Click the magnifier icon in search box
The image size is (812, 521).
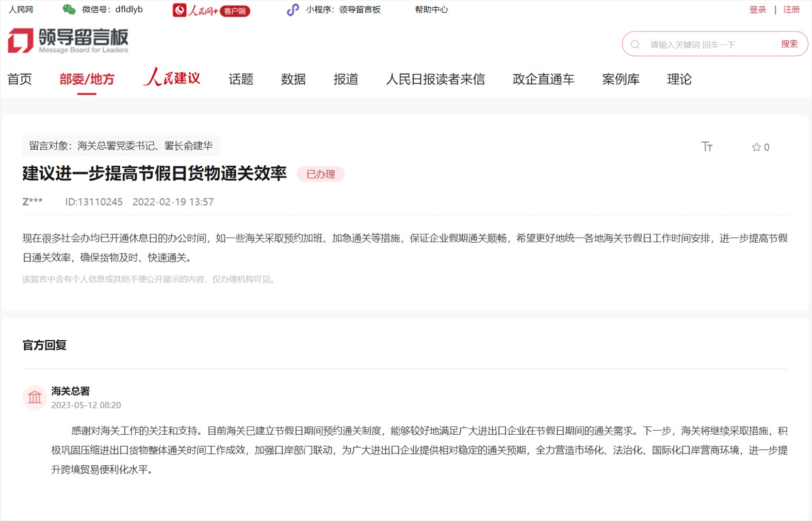[x=635, y=44]
